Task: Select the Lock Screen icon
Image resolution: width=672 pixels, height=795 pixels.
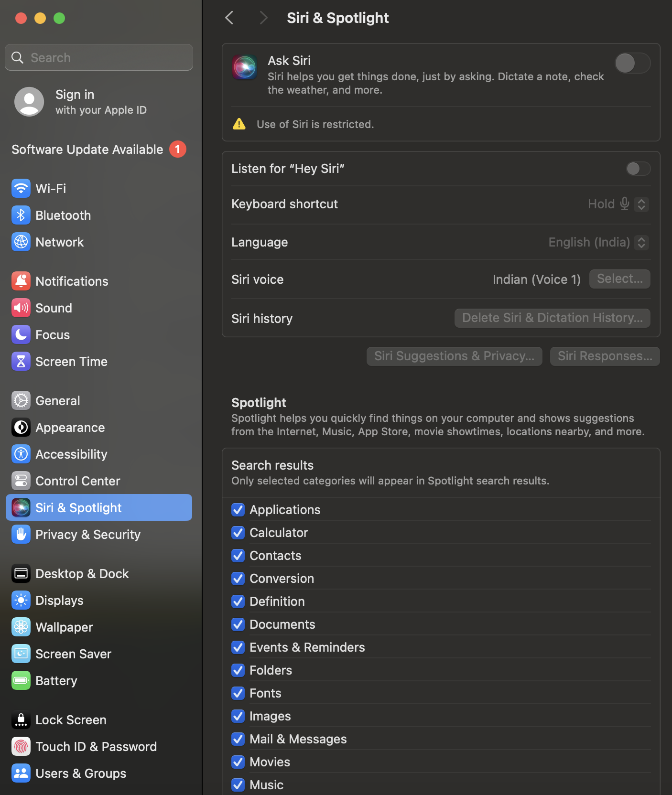Action: (21, 720)
